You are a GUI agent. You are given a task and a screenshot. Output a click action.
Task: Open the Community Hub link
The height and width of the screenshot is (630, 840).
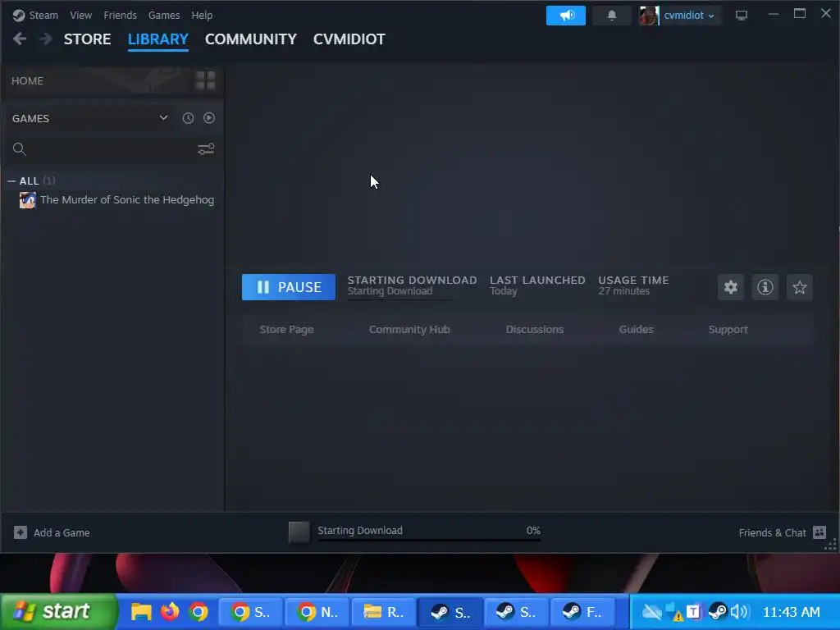click(x=409, y=330)
